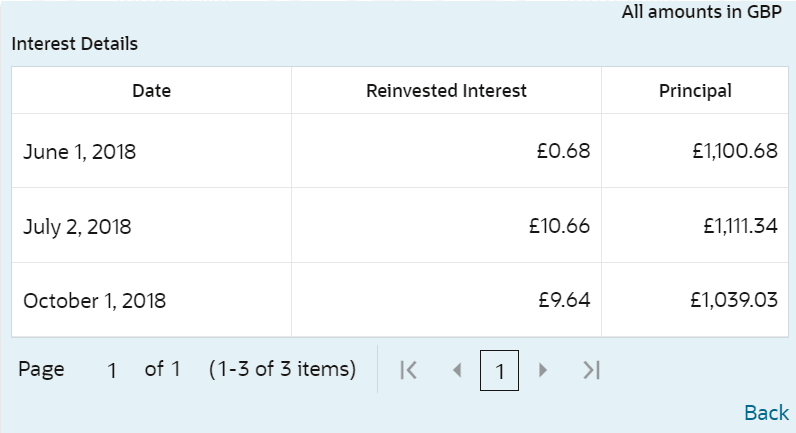Select the October 1, 2018 row

[95, 300]
